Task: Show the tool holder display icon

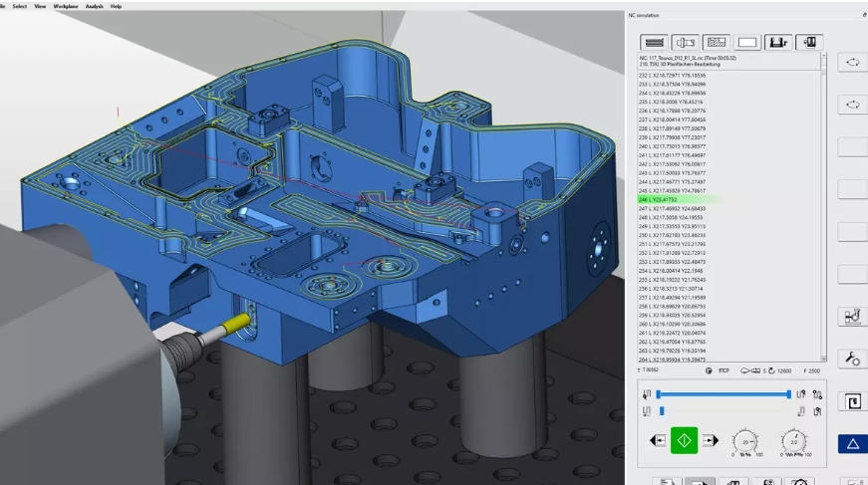Action: pos(684,43)
